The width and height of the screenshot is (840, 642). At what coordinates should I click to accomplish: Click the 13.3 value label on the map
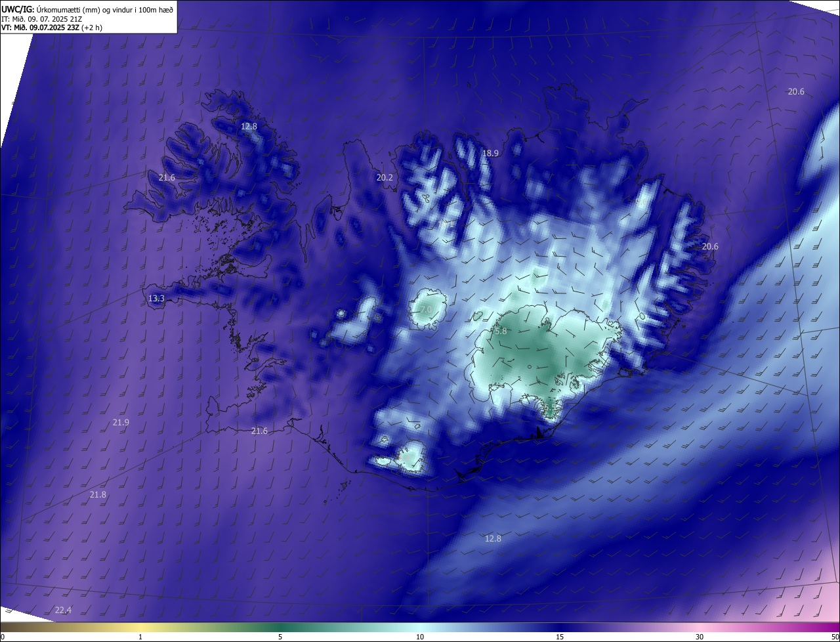156,299
